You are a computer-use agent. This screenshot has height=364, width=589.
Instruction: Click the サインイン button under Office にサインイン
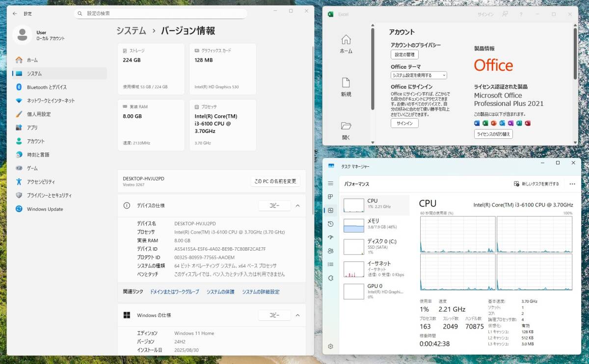pyautogui.click(x=404, y=123)
